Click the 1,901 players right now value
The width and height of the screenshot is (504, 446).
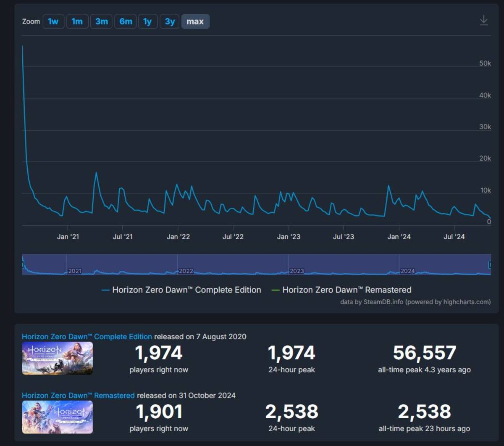tap(159, 412)
